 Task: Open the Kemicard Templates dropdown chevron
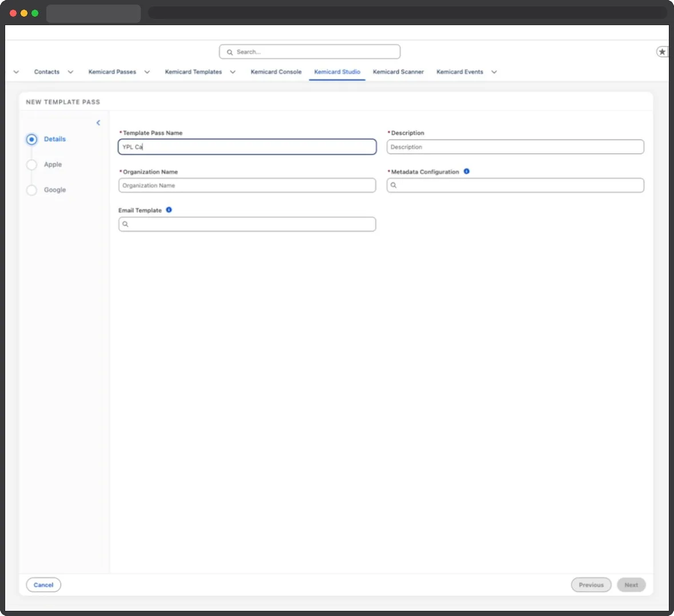point(232,71)
